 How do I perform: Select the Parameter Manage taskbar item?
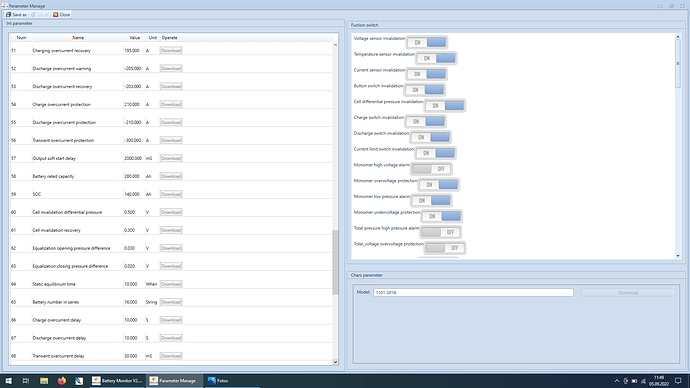tap(174, 381)
